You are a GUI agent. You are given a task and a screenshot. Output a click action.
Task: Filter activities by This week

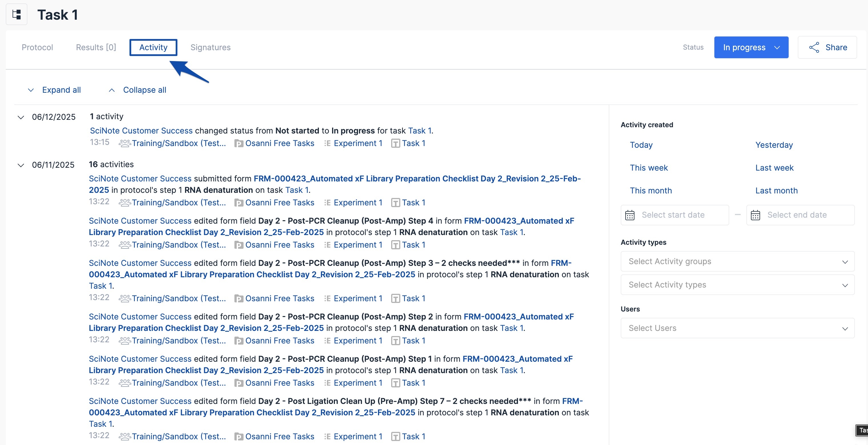648,168
